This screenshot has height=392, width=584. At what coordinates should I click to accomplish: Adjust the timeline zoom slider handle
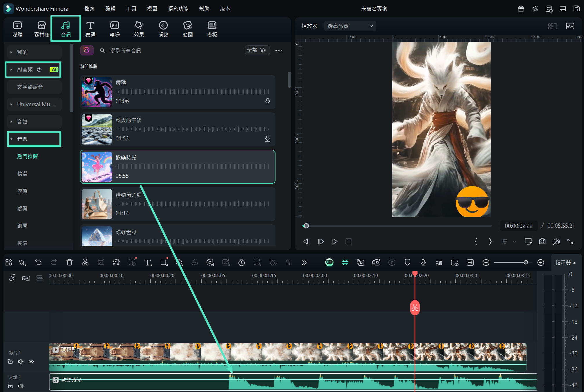click(x=525, y=262)
